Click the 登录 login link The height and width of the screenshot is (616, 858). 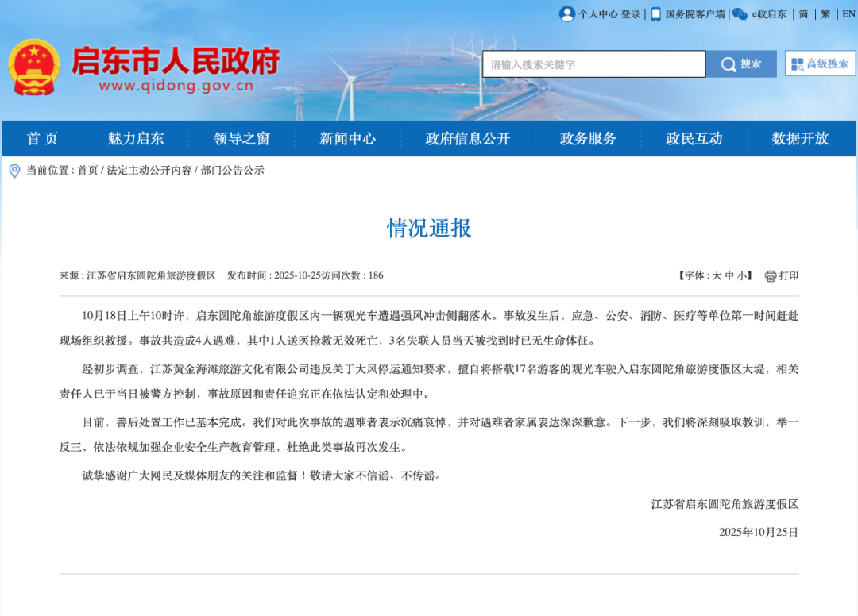coord(631,14)
